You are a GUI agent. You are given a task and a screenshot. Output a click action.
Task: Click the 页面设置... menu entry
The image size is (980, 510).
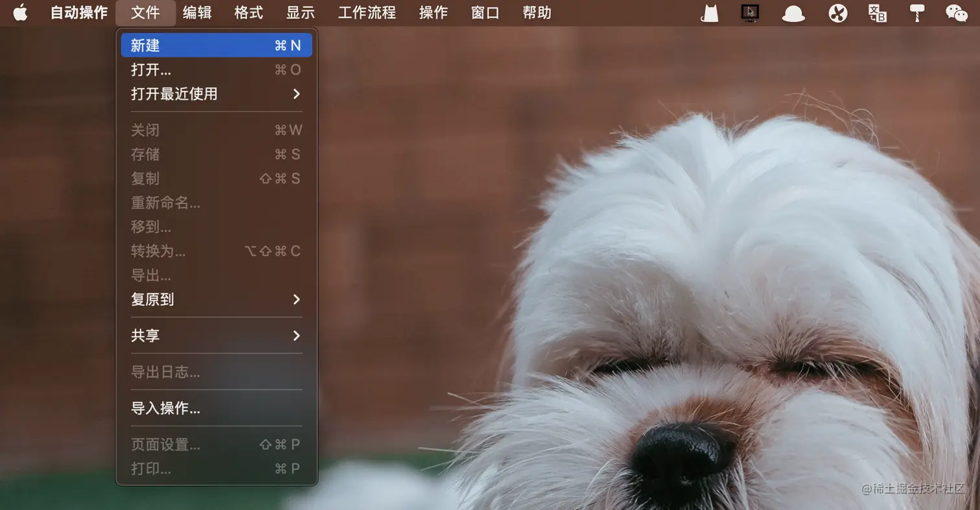216,445
